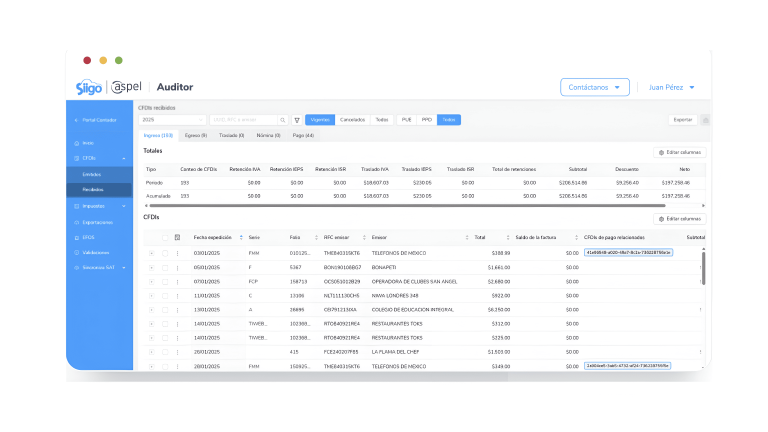Viewport: 768px width, 432px height.
Task: Click the back arrow beside Portal Contador
Action: (76, 119)
